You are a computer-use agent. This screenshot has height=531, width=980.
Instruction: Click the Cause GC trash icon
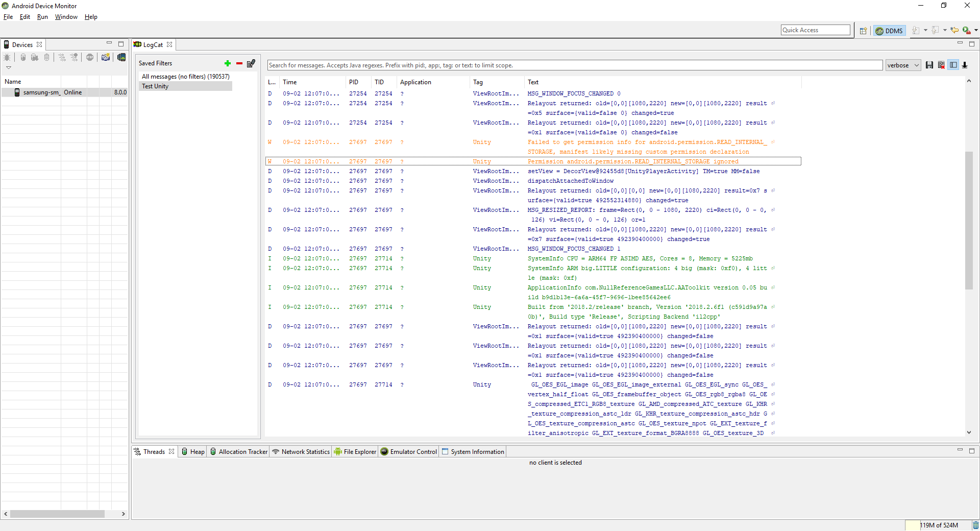coord(46,58)
